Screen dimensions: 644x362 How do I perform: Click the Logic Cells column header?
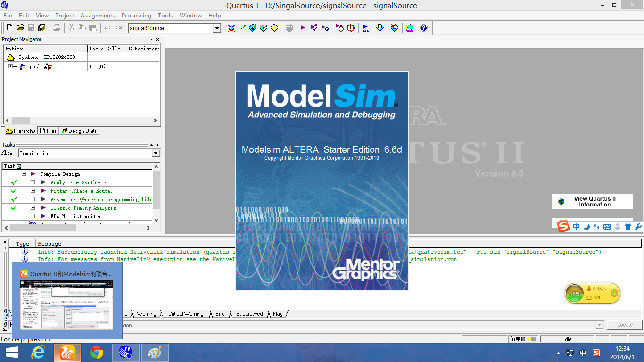click(106, 49)
